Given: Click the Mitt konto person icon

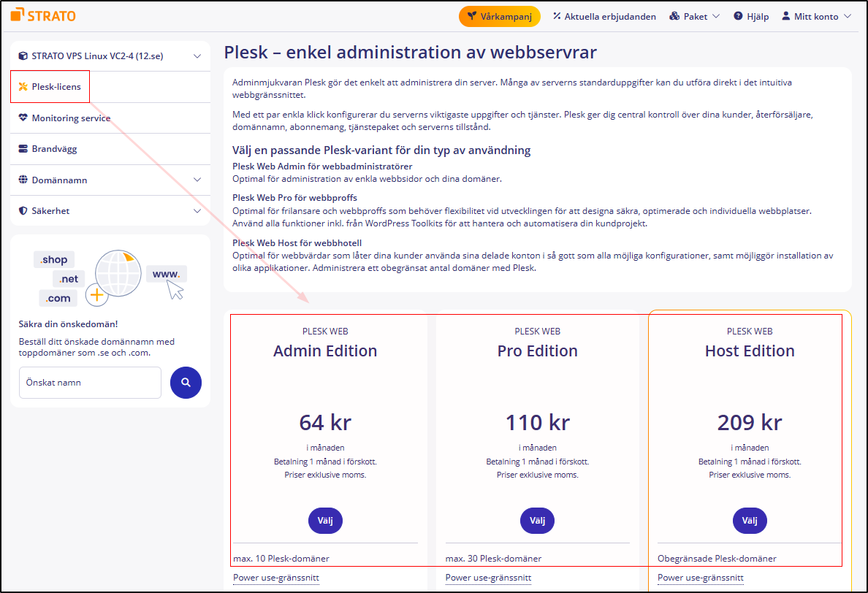Looking at the screenshot, I should [785, 16].
